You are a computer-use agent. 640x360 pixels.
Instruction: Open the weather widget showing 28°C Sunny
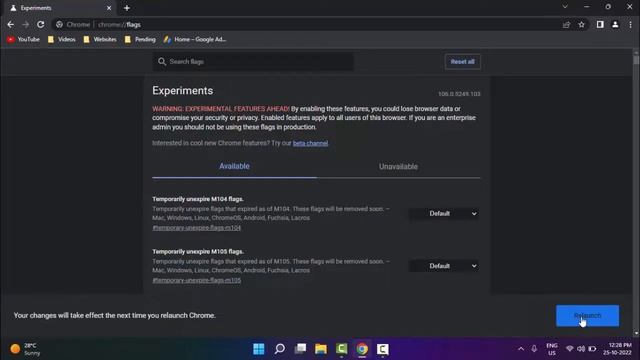click(25, 349)
